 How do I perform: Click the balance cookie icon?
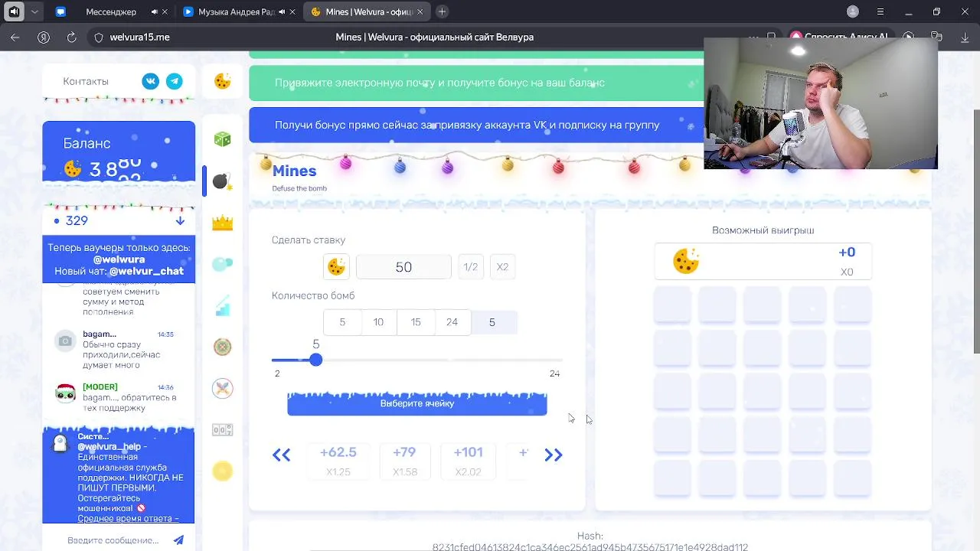[x=73, y=168]
